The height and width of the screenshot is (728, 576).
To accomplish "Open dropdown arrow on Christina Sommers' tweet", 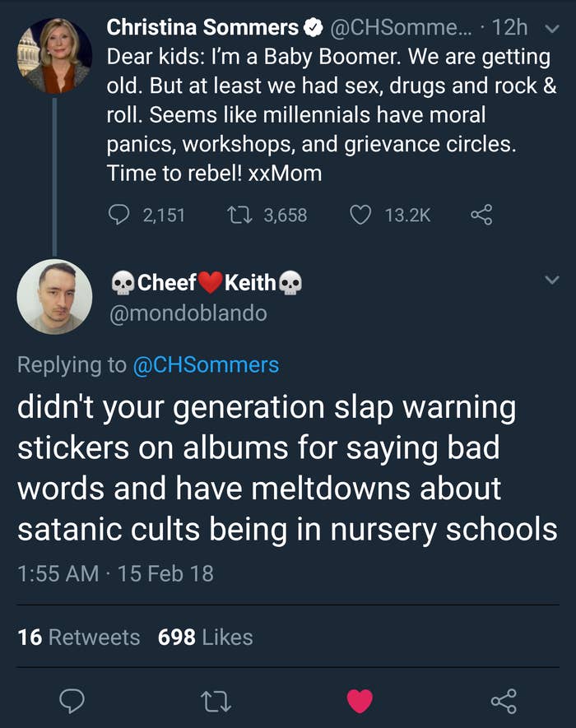I will click(552, 28).
